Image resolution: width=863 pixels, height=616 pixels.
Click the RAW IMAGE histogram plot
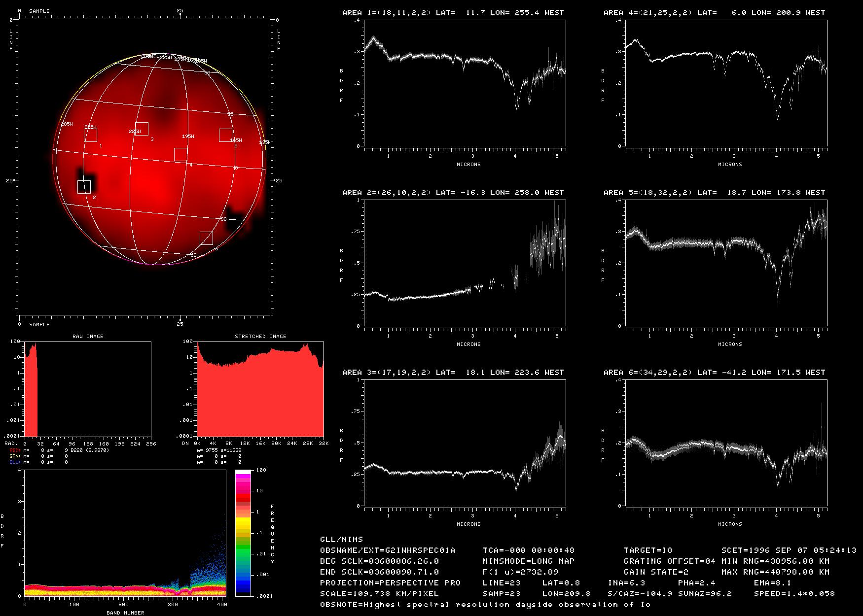(87, 389)
